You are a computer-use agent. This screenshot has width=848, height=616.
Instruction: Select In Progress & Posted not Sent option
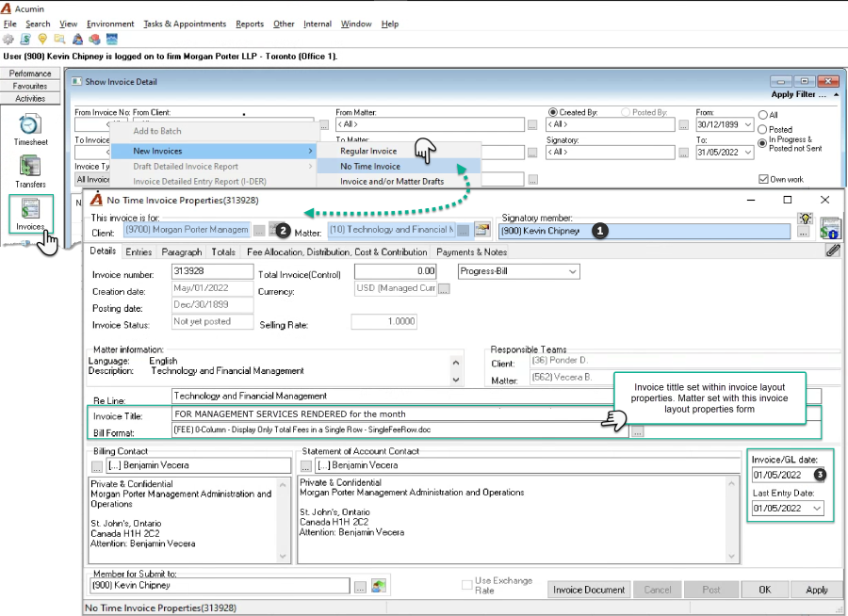tap(762, 143)
